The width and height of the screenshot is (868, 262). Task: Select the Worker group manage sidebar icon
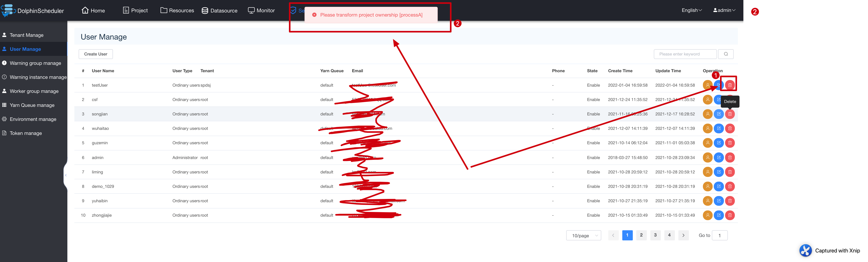pos(5,91)
